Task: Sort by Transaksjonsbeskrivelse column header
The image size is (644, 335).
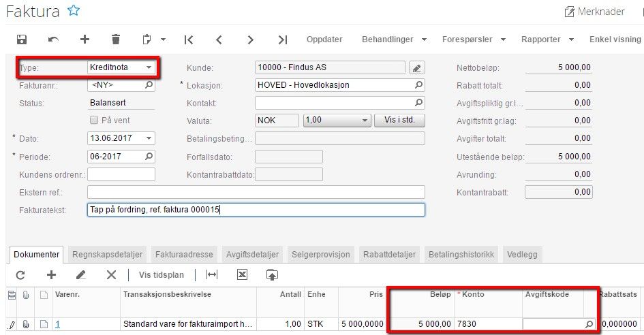Action: (x=167, y=294)
